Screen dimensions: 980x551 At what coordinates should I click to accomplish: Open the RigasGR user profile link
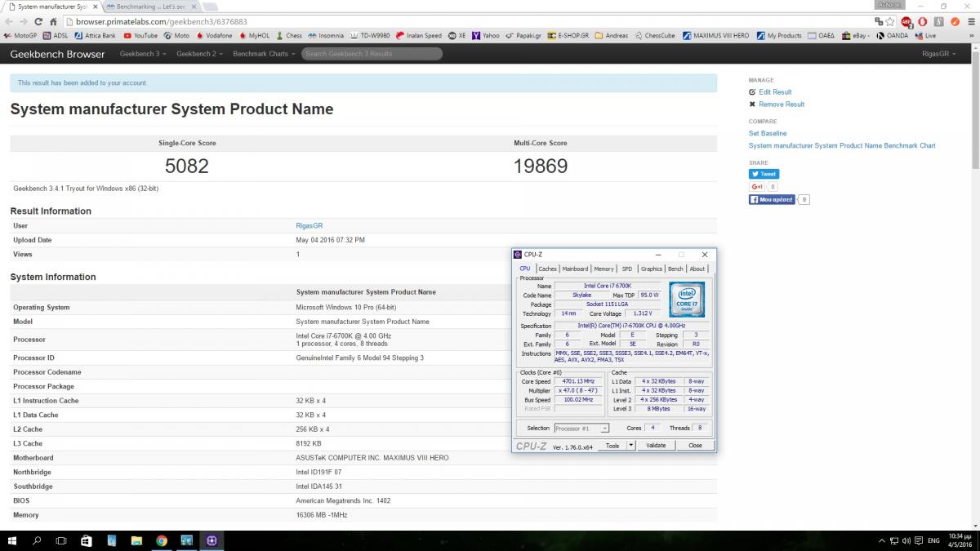[310, 225]
